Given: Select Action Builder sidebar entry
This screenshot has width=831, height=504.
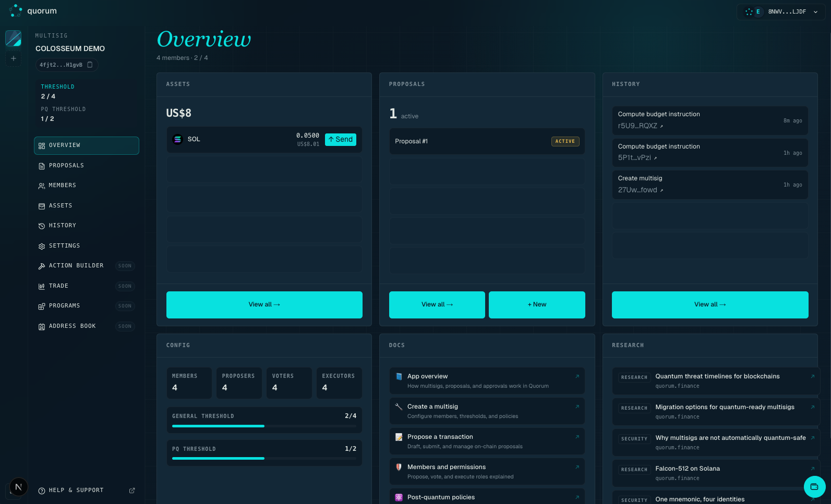Looking at the screenshot, I should tap(87, 266).
